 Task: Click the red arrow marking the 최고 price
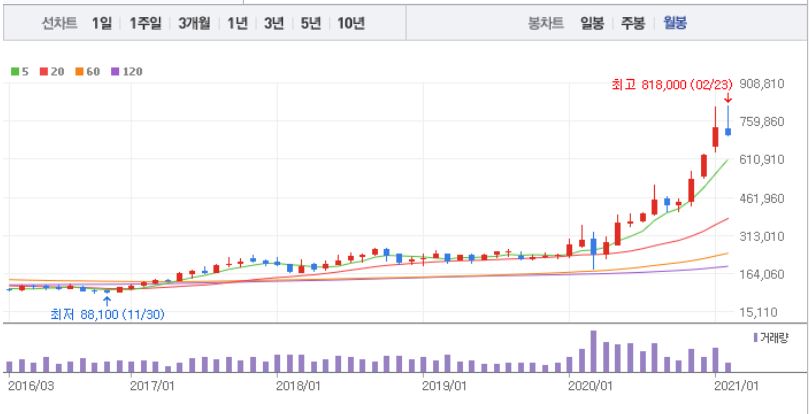[728, 98]
